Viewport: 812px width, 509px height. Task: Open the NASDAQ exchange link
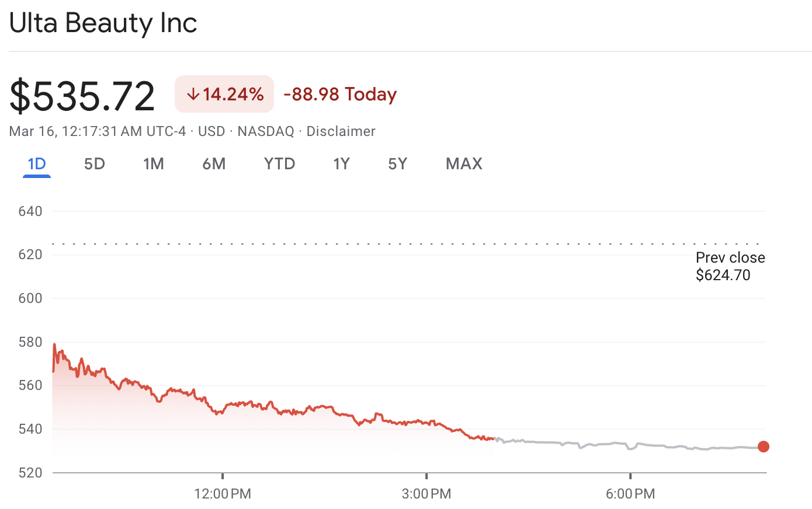point(266,131)
